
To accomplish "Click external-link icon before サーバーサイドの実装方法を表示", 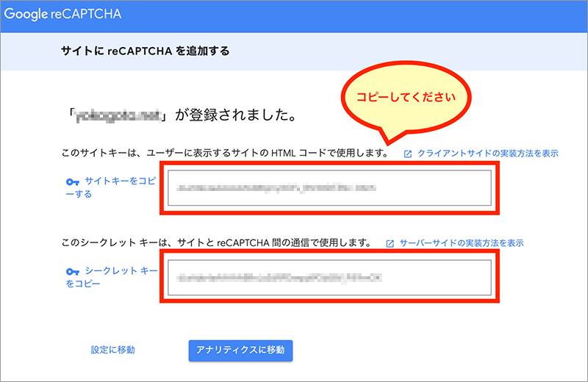I will [390, 244].
